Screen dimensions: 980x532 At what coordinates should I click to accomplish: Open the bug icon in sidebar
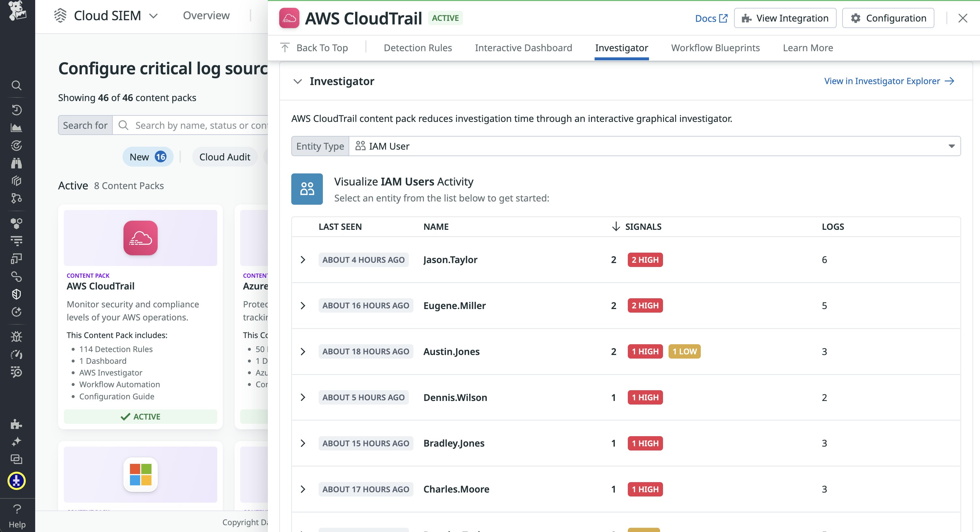[x=16, y=337]
